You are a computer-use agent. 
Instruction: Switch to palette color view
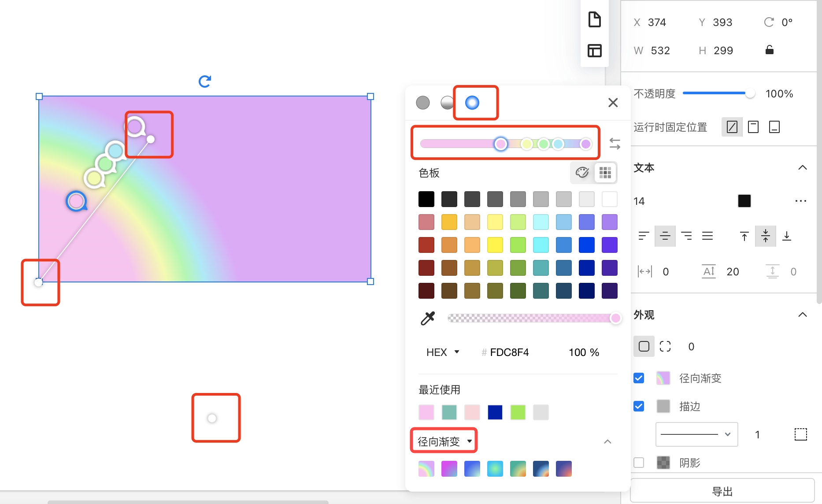[582, 173]
